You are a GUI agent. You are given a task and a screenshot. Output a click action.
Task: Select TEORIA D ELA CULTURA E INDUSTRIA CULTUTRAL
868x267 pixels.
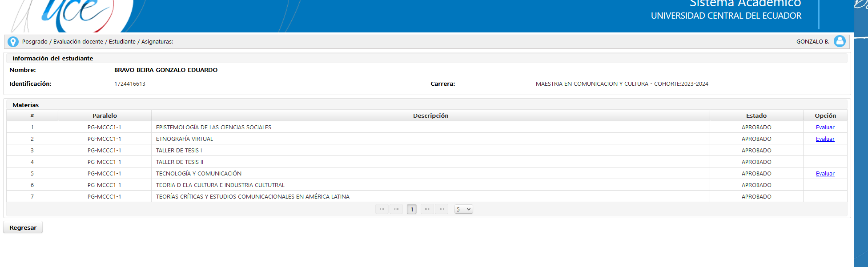[427, 185]
